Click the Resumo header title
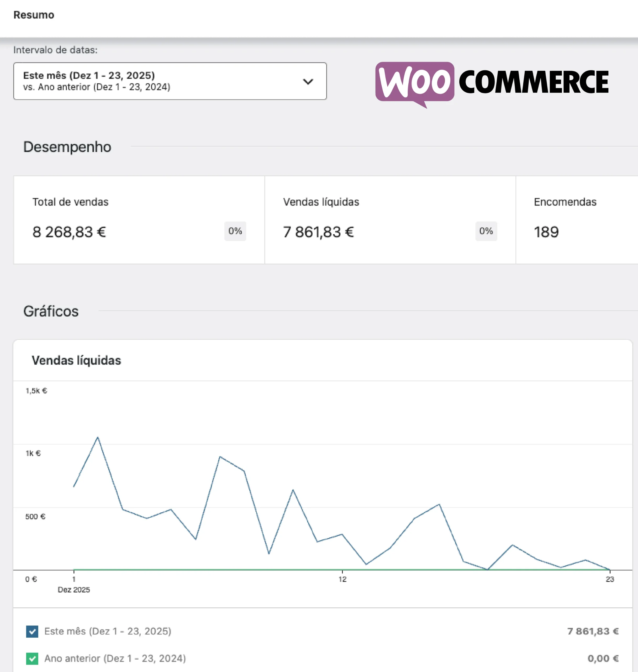This screenshot has height=672, width=638. point(34,15)
